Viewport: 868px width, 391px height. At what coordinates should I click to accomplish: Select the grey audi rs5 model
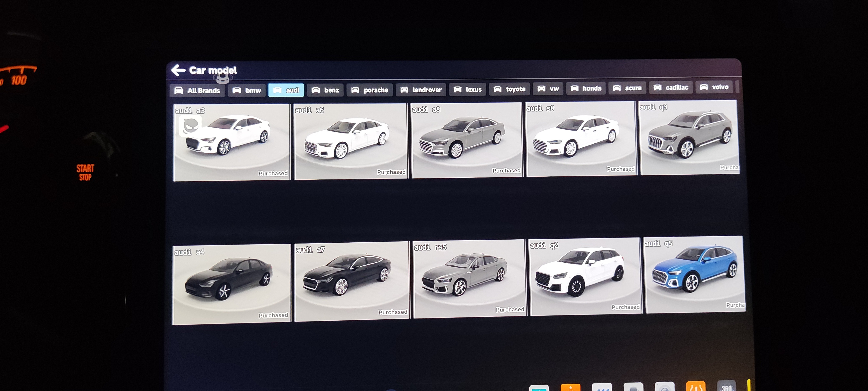[x=470, y=279]
